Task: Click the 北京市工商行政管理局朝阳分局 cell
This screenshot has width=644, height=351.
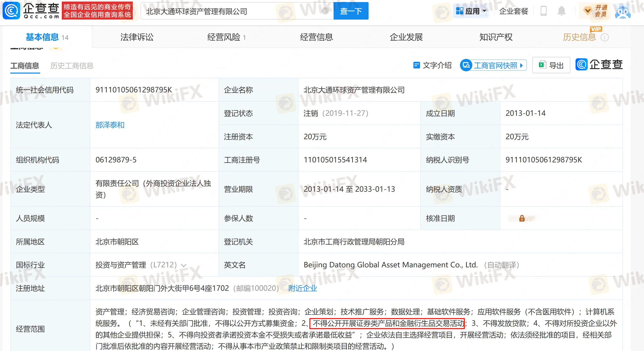Action: click(x=354, y=242)
